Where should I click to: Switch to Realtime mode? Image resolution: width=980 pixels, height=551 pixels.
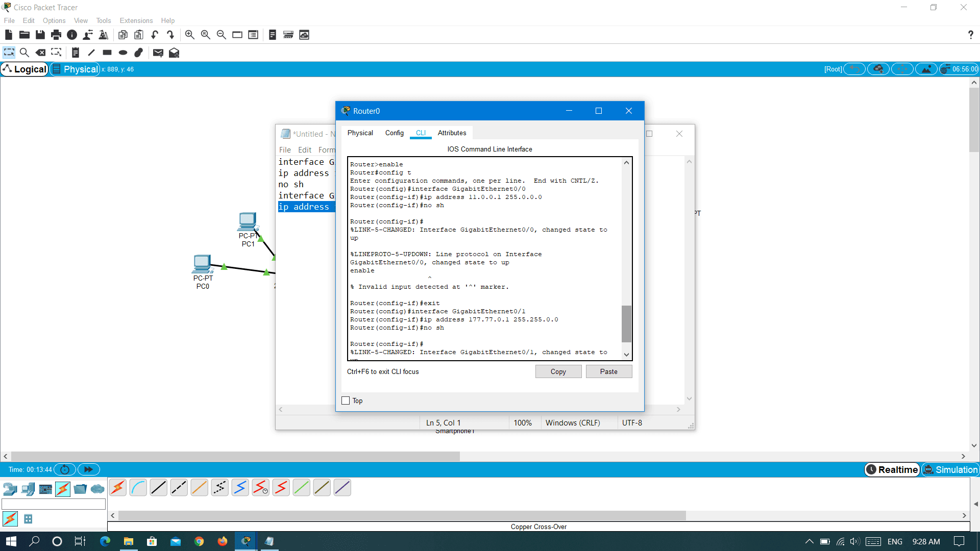point(892,469)
